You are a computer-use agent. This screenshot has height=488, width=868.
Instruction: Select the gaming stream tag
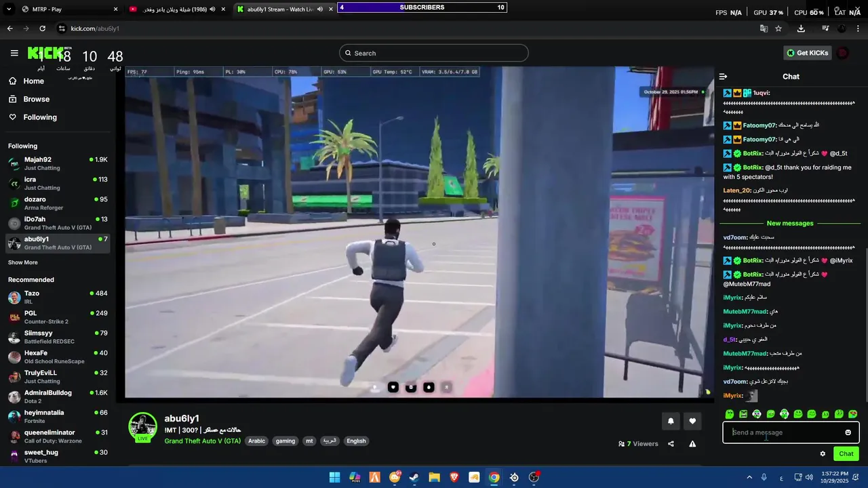285,441
